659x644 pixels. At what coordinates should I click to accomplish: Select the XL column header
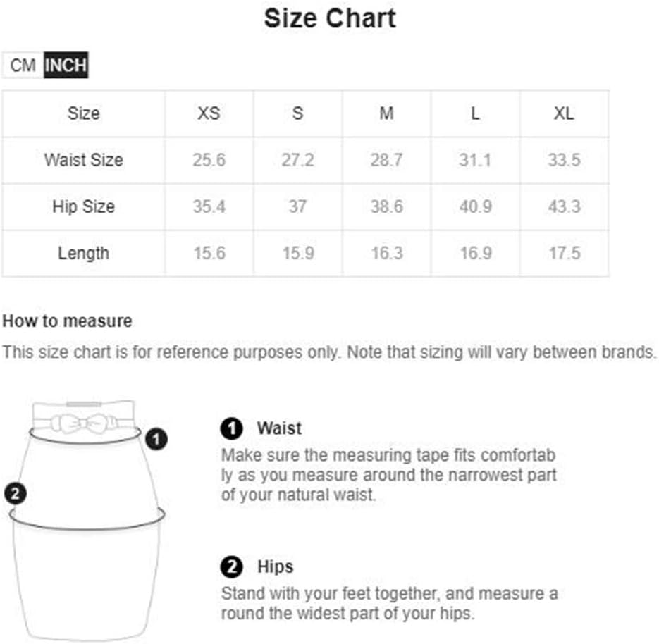click(564, 113)
